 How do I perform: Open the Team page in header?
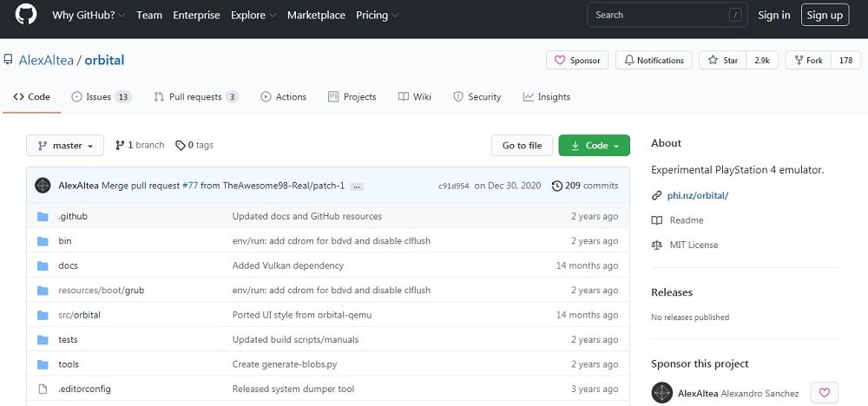149,15
